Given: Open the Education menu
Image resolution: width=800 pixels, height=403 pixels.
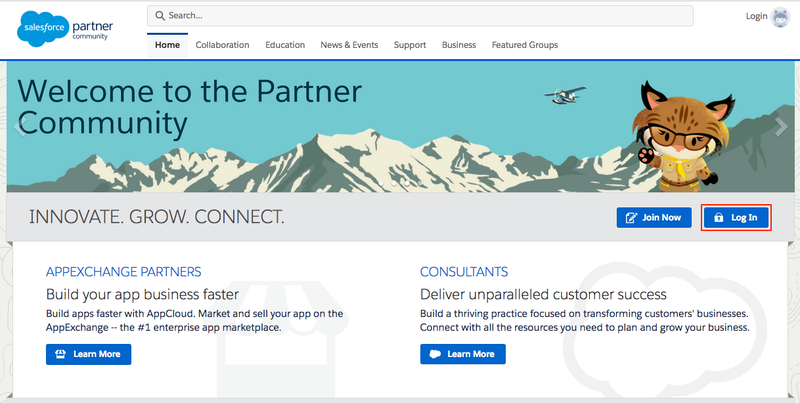Looking at the screenshot, I should tap(285, 45).
